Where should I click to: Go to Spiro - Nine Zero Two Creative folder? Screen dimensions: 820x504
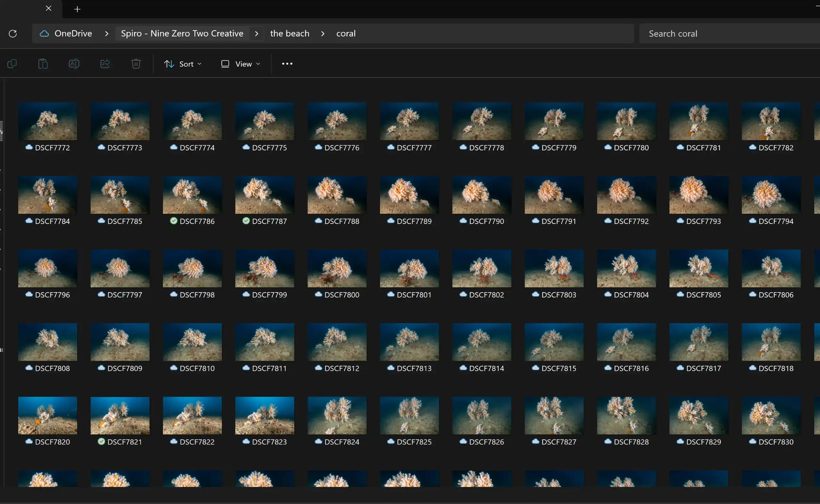click(182, 34)
